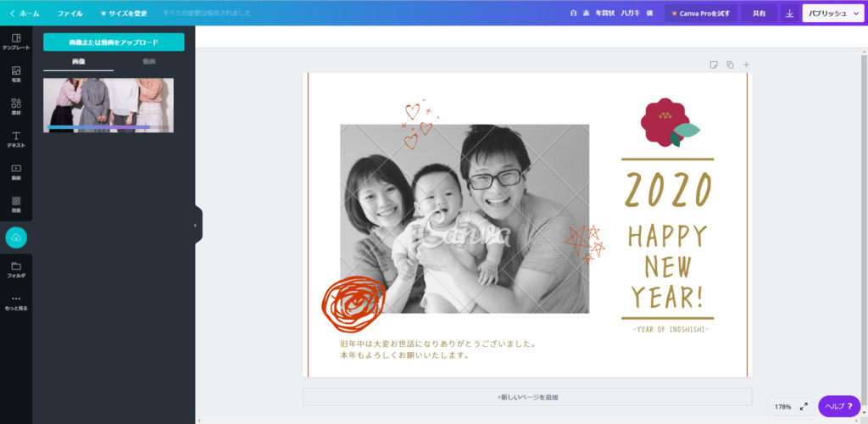Open the 素材 elements sidebar icon
868x424 pixels.
[x=16, y=107]
